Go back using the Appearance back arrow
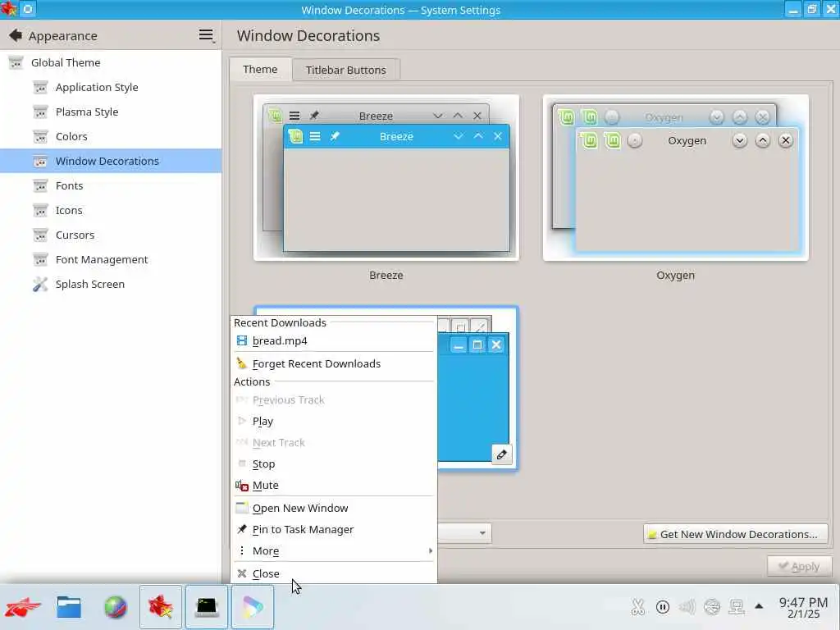The image size is (840, 630). (x=16, y=35)
